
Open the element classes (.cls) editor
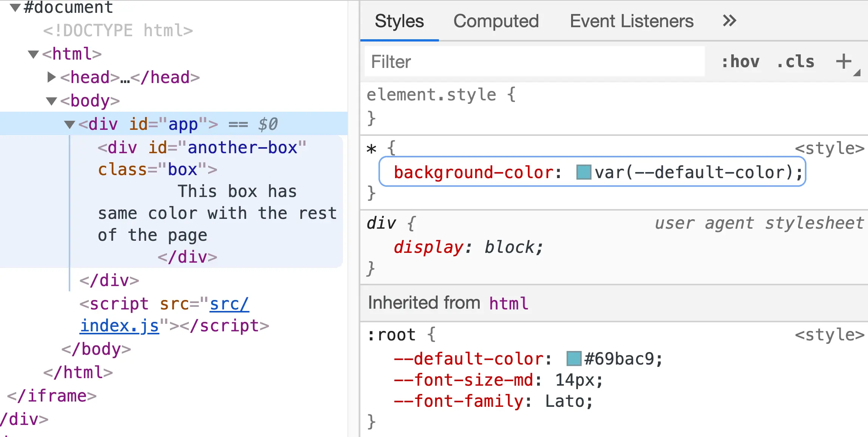click(795, 61)
